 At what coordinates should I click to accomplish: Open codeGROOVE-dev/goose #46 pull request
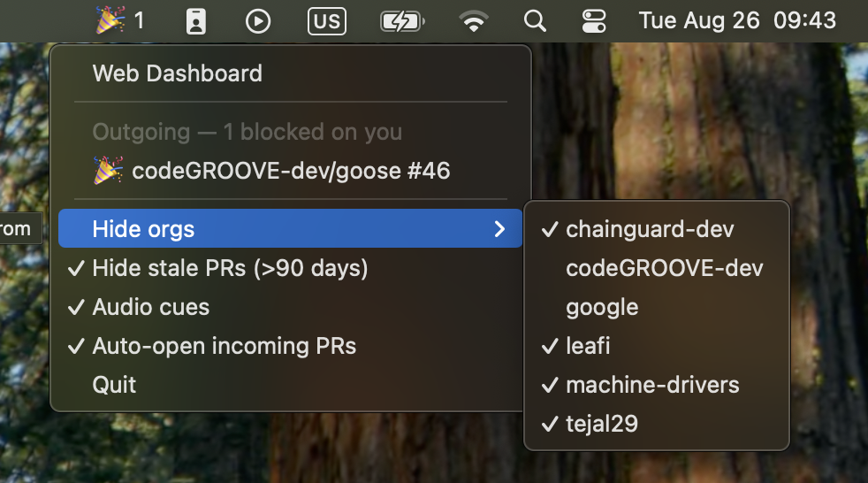[x=291, y=171]
